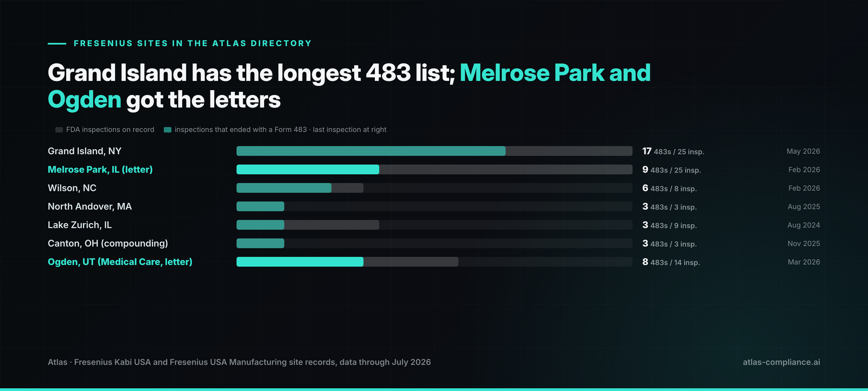Select the Grand Island, NY row label
Viewport: 868px width, 391px height.
coord(85,151)
